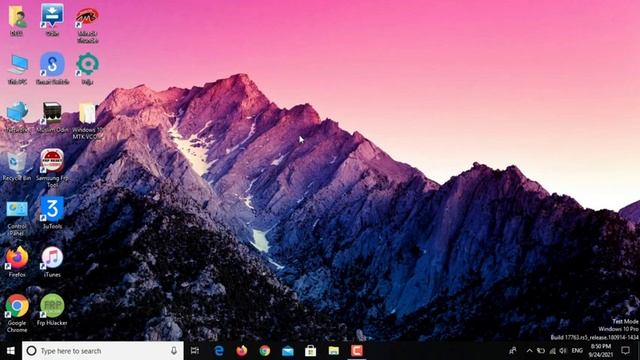The height and width of the screenshot is (360, 640).
Task: Open Microsoft Store from taskbar
Action: (x=311, y=351)
